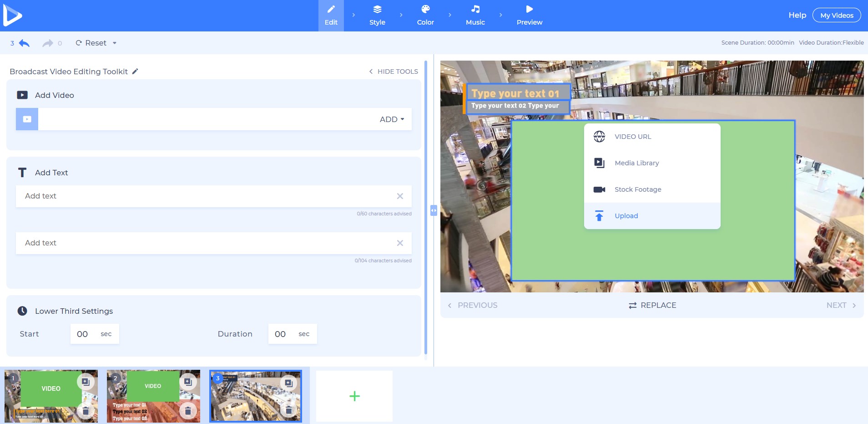Select 'Type your text 02' subtitle in preview
Image resolution: width=868 pixels, height=424 pixels.
click(x=519, y=106)
